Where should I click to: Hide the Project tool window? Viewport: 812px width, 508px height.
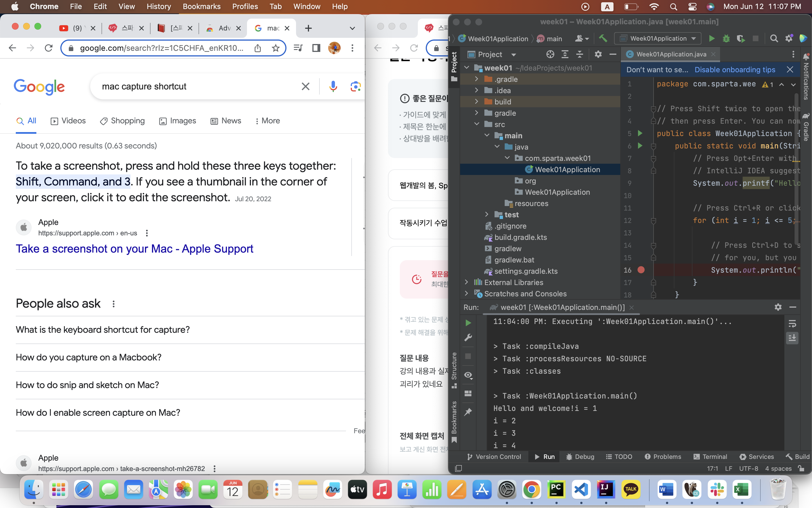613,54
